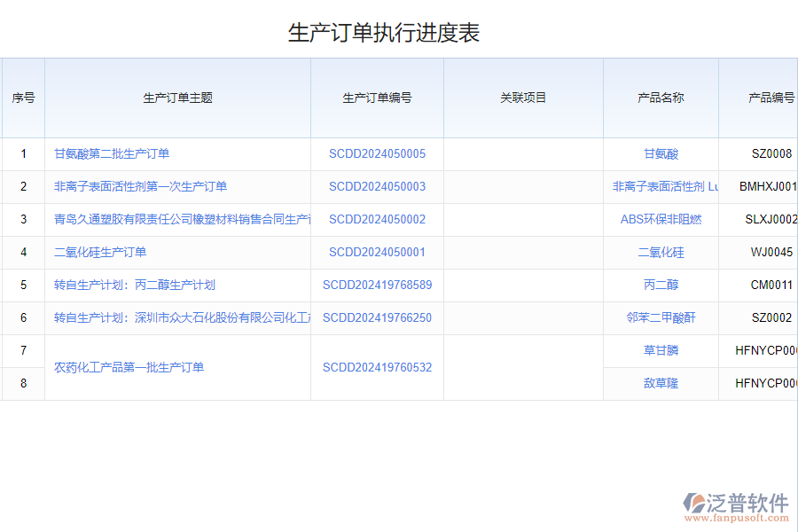Open the 二氧化硅生产订单 link
Screen dimensions: 798x532
(x=100, y=252)
